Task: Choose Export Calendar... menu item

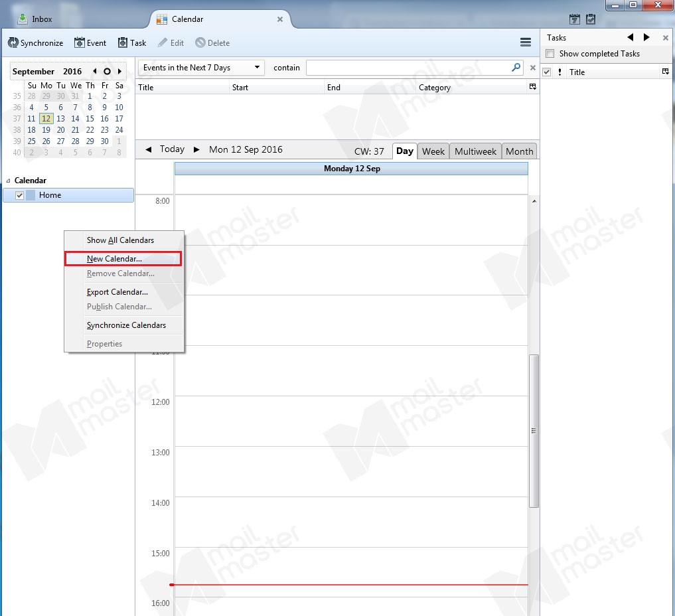Action: pos(124,292)
